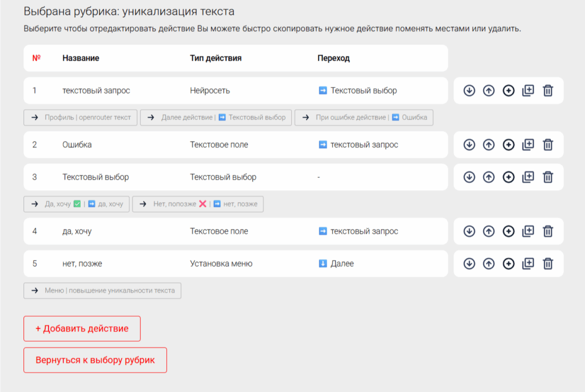Open 'Профиль | openrouter текст' tag
This screenshot has height=392, width=585.
pyautogui.click(x=81, y=118)
